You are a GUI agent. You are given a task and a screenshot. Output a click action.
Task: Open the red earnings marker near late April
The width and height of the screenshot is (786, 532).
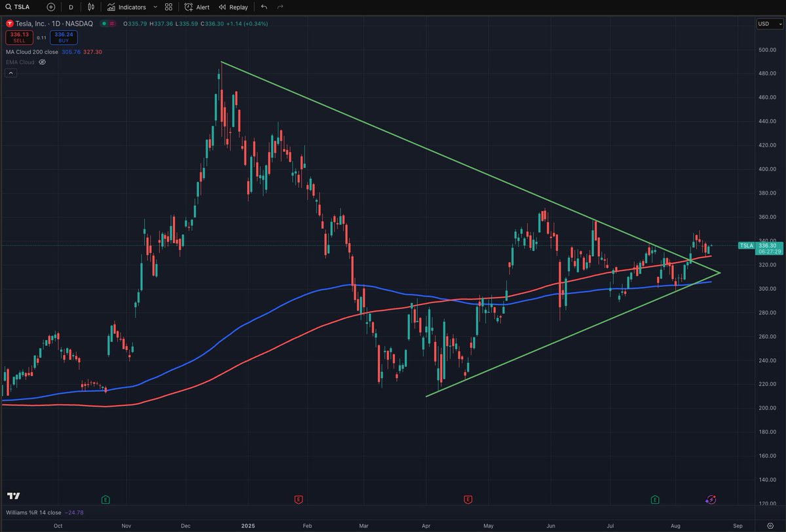468,499
